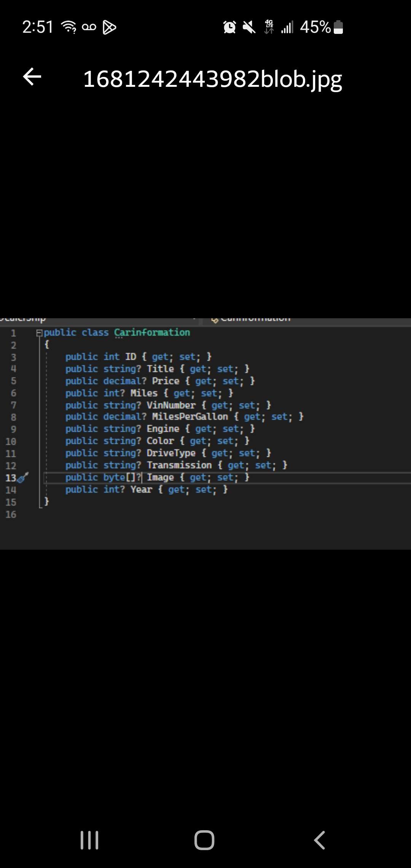Viewport: 411px width, 868px height.
Task: Tap the Android navigation back button
Action: tap(319, 840)
